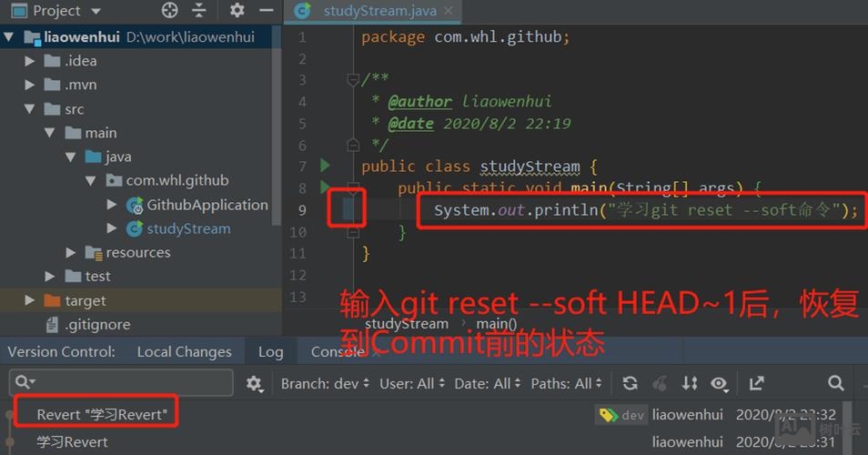Click the magnifier icon in log toolbar

tap(836, 383)
